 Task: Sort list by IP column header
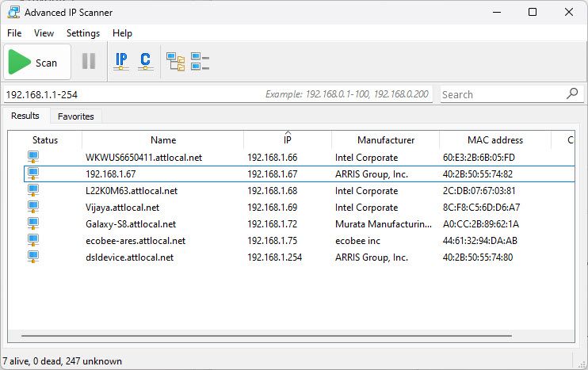[287, 140]
